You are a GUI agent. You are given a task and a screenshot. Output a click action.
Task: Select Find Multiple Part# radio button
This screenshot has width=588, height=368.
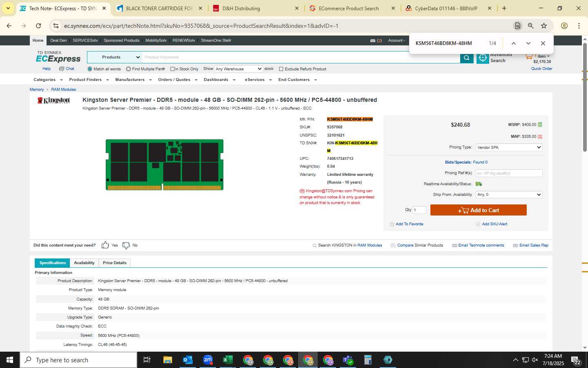point(128,69)
